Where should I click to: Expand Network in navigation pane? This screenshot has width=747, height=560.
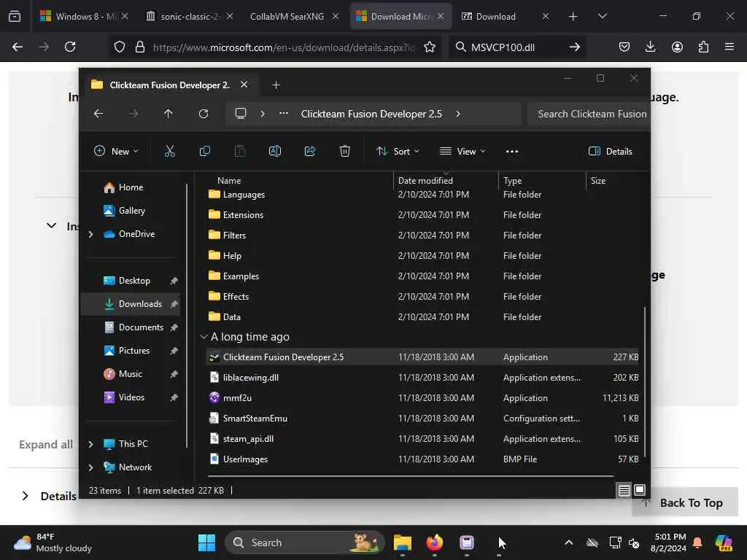[x=90, y=467]
